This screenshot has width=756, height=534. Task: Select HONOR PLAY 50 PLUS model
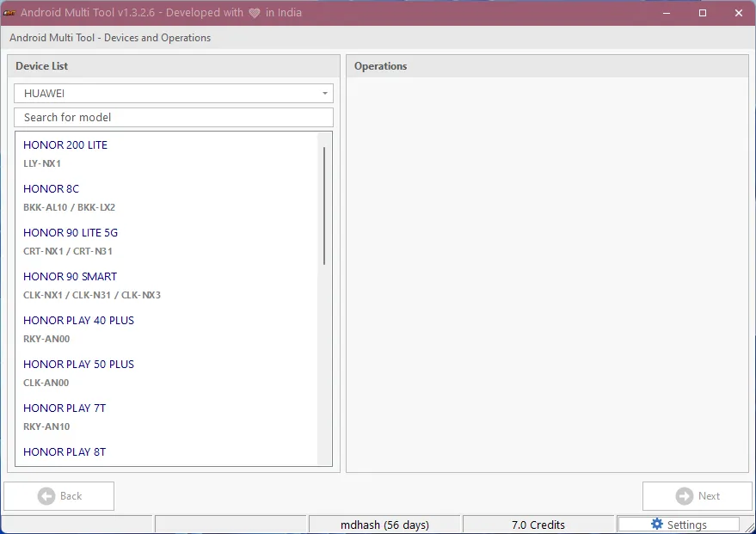point(78,365)
